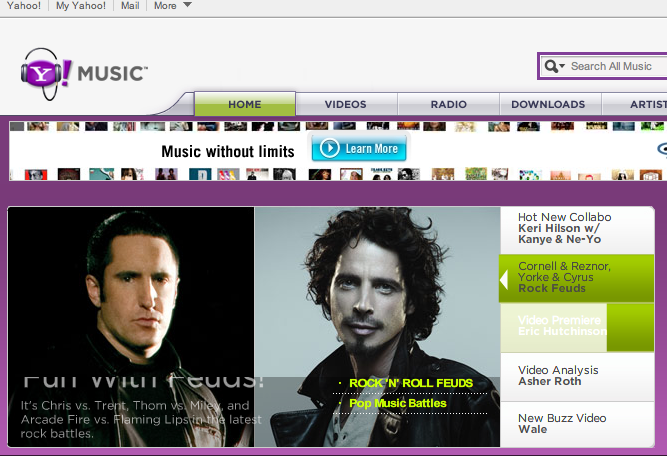Click the play icon on Learn More
Image resolution: width=667 pixels, height=456 pixels.
coord(329,148)
